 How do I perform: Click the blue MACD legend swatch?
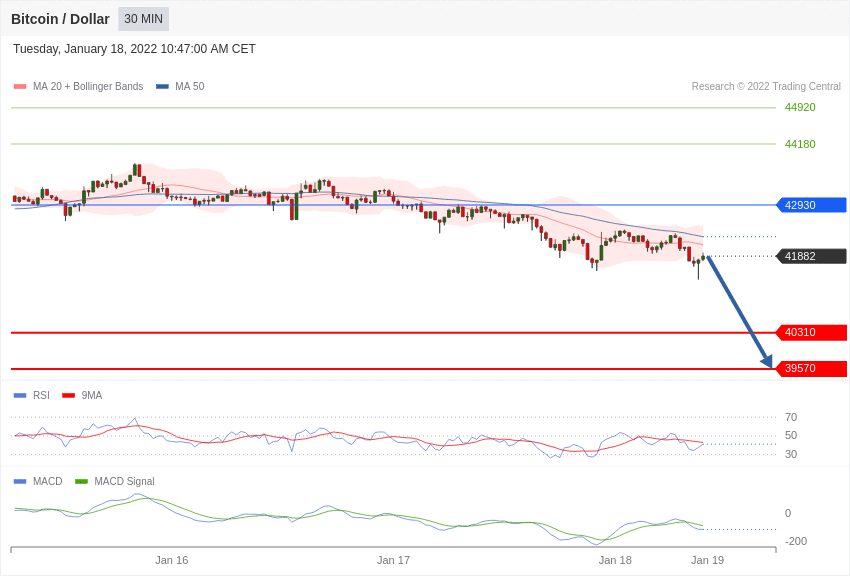(20, 481)
